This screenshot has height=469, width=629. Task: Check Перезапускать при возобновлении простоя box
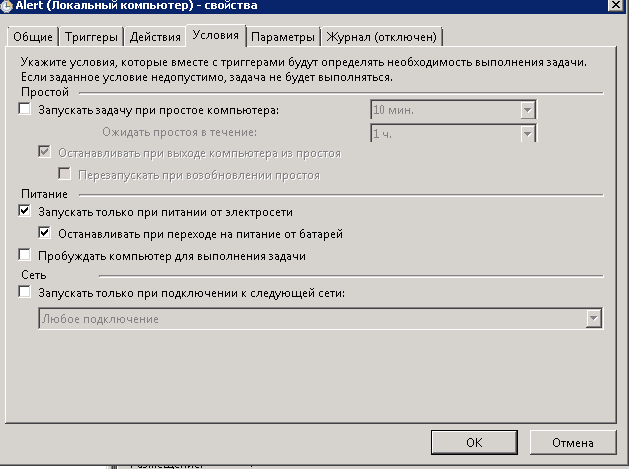pyautogui.click(x=66, y=175)
